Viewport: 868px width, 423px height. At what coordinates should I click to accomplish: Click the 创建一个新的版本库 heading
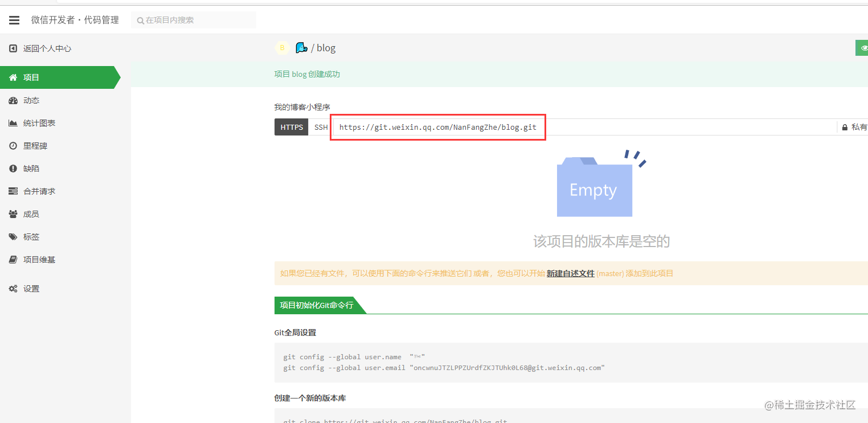(x=310, y=398)
